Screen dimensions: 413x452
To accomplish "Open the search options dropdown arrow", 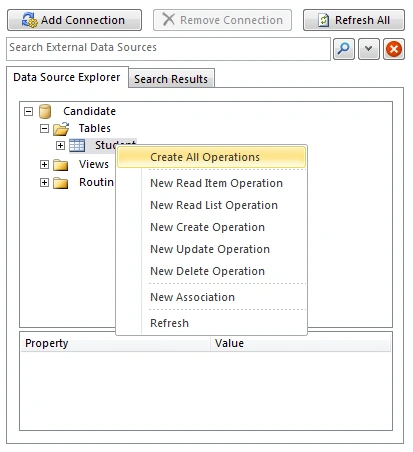I will point(369,49).
